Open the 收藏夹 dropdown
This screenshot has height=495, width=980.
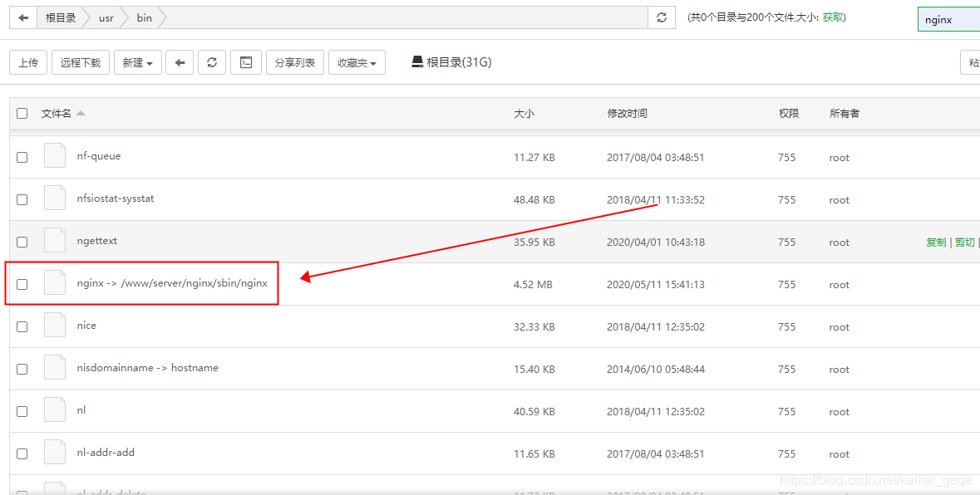pyautogui.click(x=357, y=62)
